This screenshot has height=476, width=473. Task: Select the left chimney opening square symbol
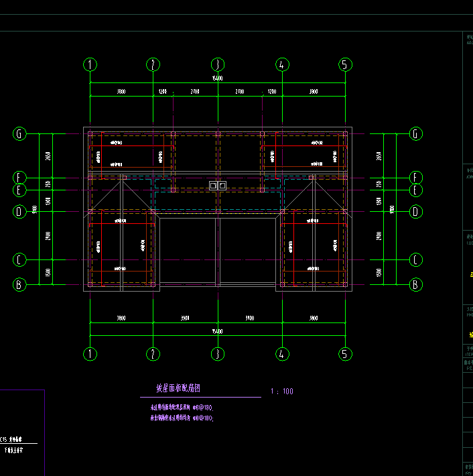click(x=213, y=186)
